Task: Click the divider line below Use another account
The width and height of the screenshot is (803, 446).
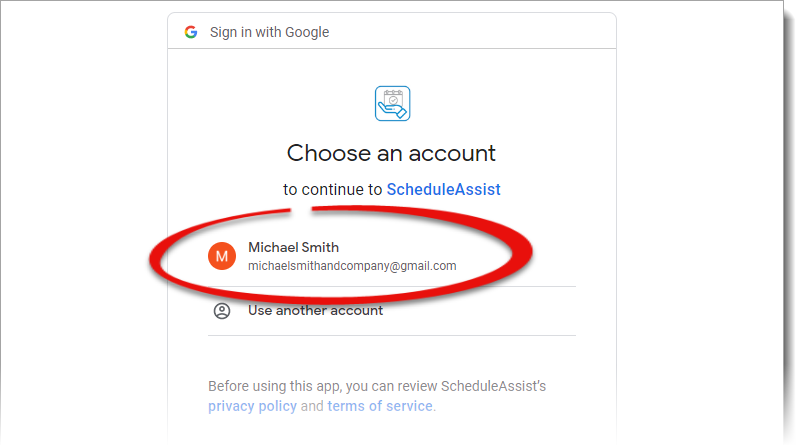Action: (391, 336)
